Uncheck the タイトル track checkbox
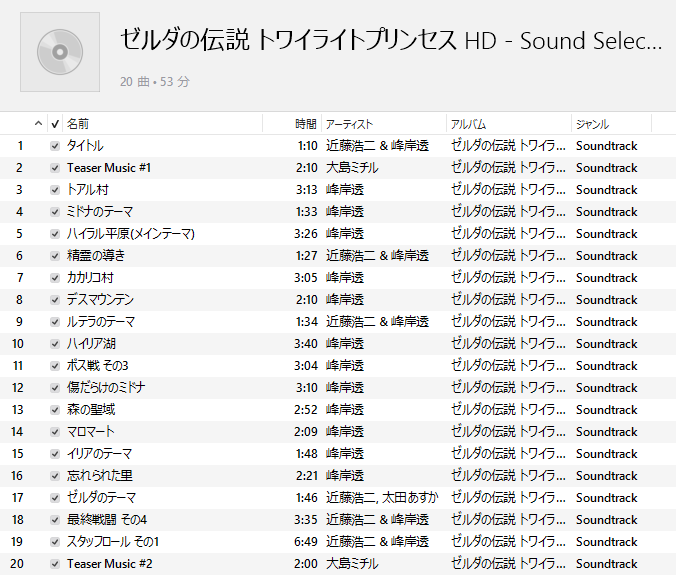The image size is (676, 579). 55,146
